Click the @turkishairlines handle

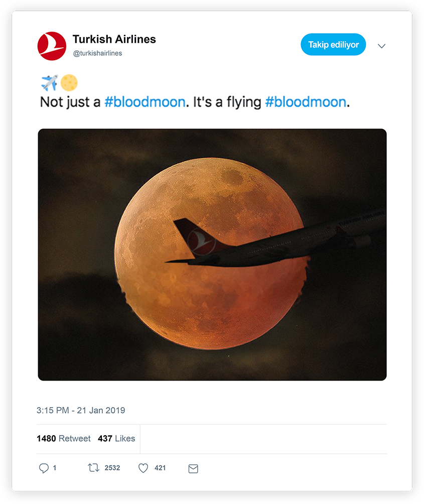97,53
